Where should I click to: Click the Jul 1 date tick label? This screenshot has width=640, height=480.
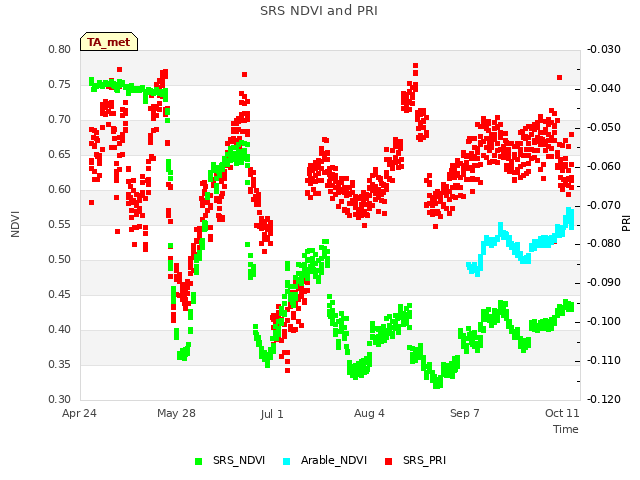pos(272,414)
